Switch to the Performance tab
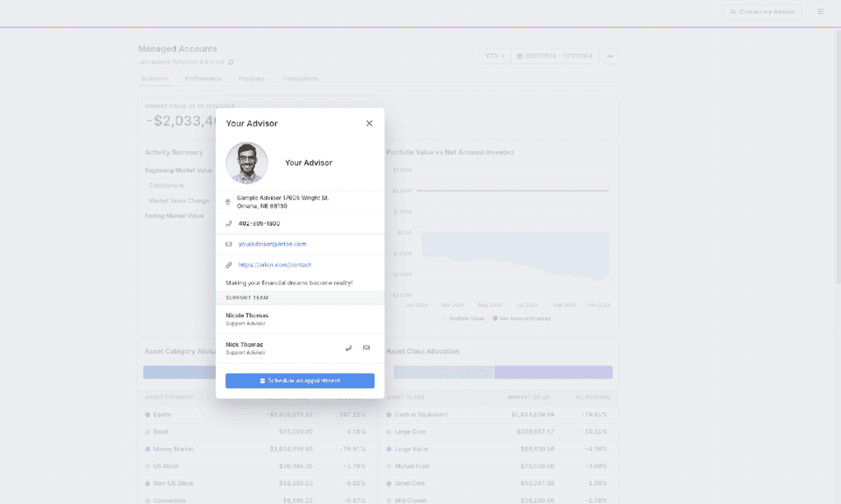The image size is (841, 504). click(x=204, y=79)
